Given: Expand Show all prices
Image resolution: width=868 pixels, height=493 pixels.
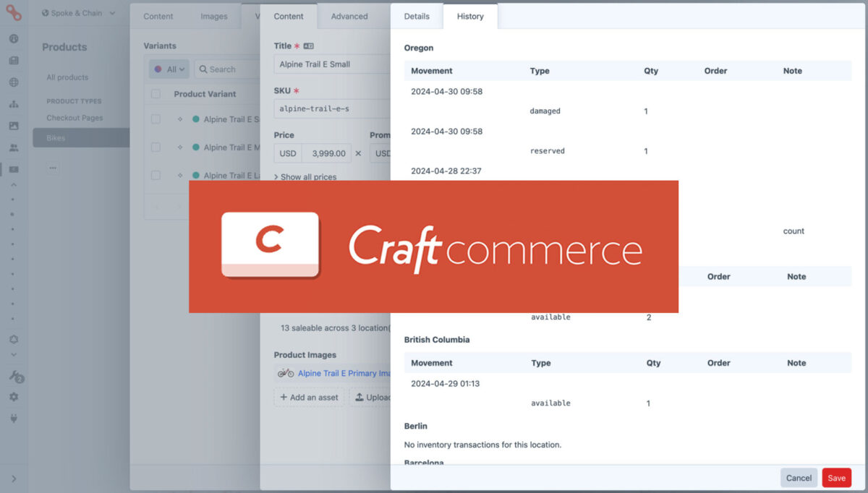Looking at the screenshot, I should (305, 176).
